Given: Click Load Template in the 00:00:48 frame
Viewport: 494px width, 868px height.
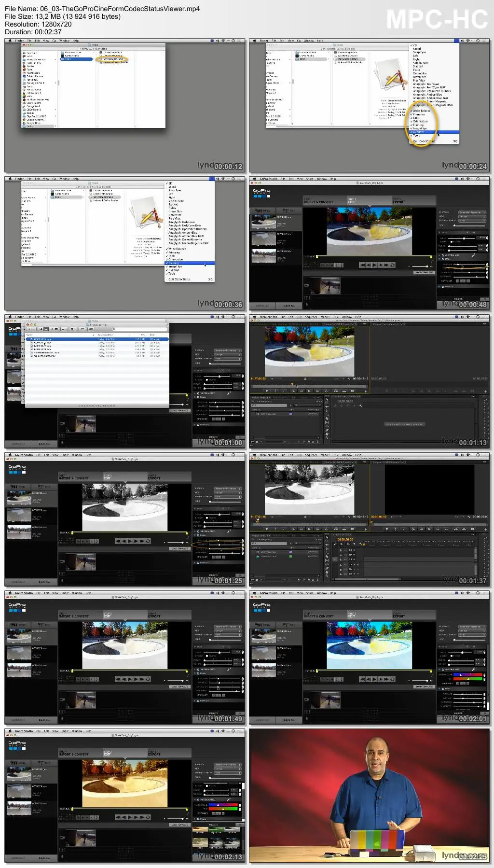Looking at the screenshot, I should tap(424, 272).
